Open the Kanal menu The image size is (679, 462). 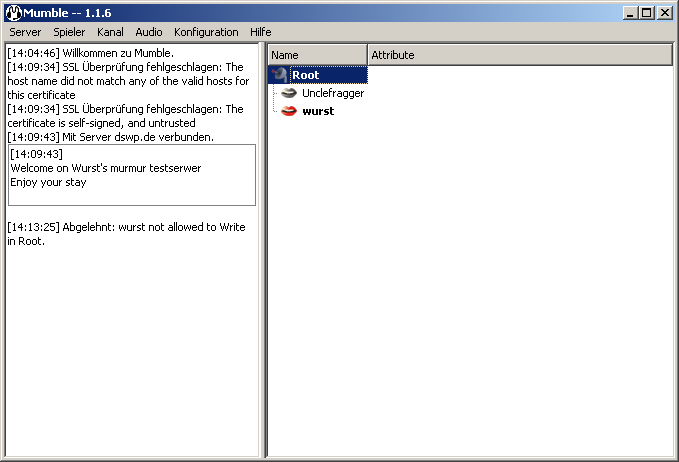coord(110,32)
